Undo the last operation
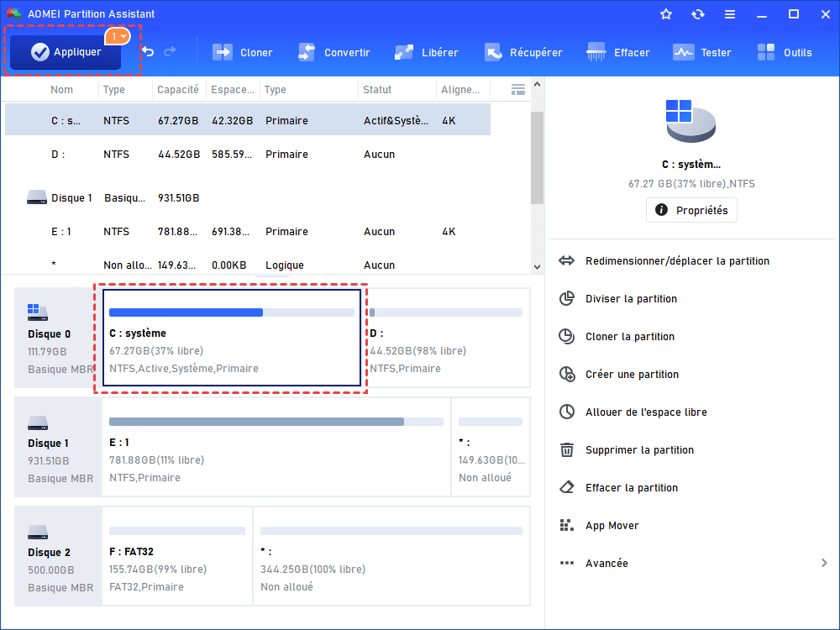This screenshot has height=630, width=840. tap(149, 51)
